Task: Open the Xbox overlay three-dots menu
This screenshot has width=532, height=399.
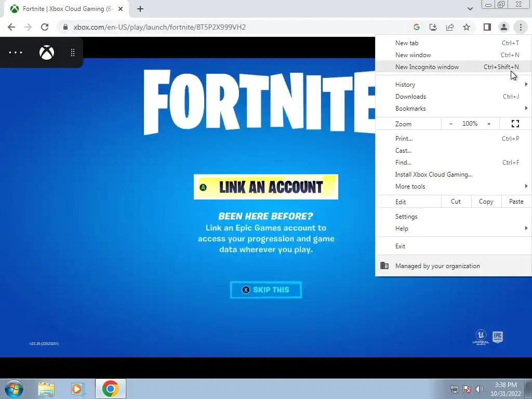Action: click(x=16, y=52)
